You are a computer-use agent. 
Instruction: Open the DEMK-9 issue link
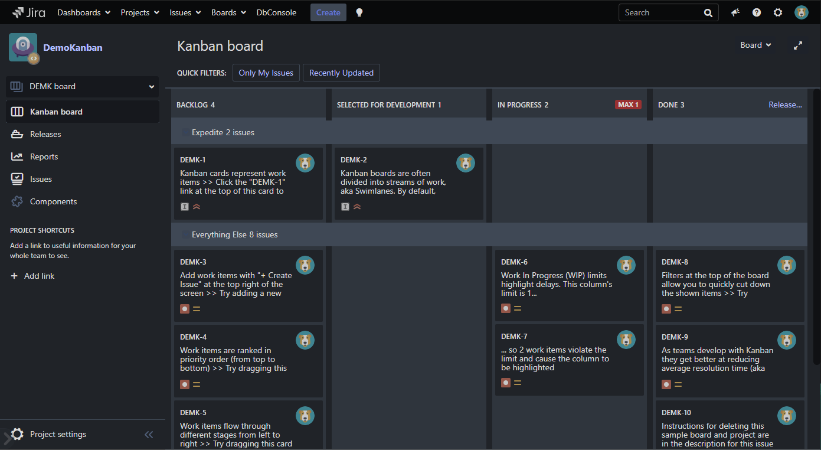675,337
